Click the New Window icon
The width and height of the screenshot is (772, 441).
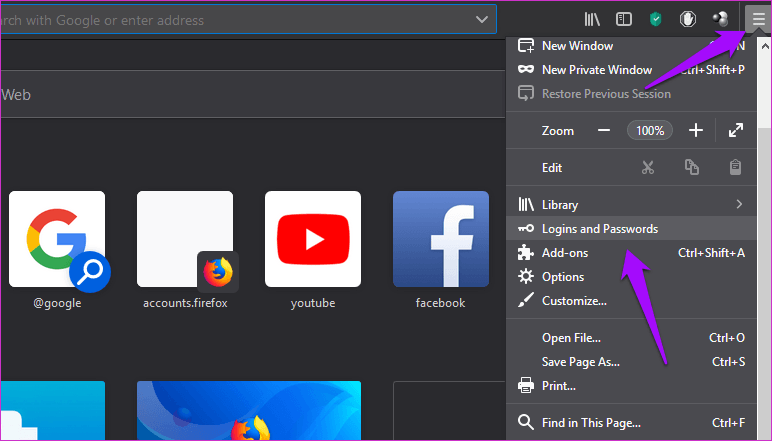pyautogui.click(x=526, y=45)
